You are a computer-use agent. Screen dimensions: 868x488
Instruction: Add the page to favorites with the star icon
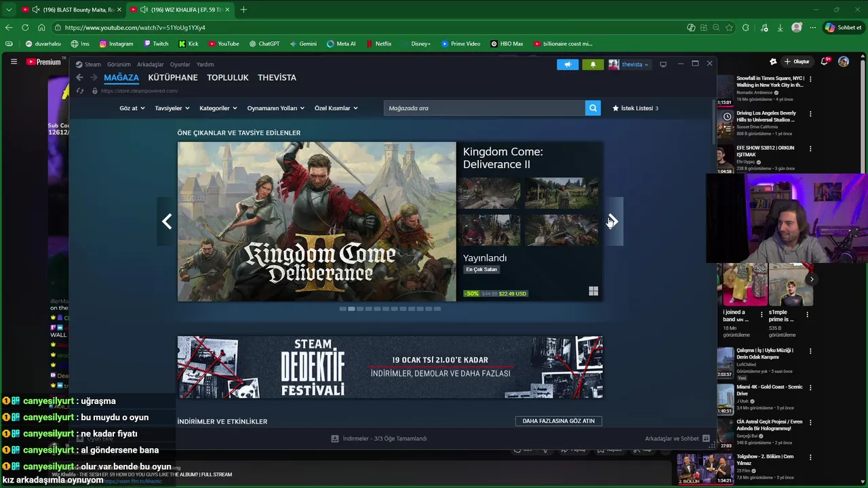(x=729, y=28)
